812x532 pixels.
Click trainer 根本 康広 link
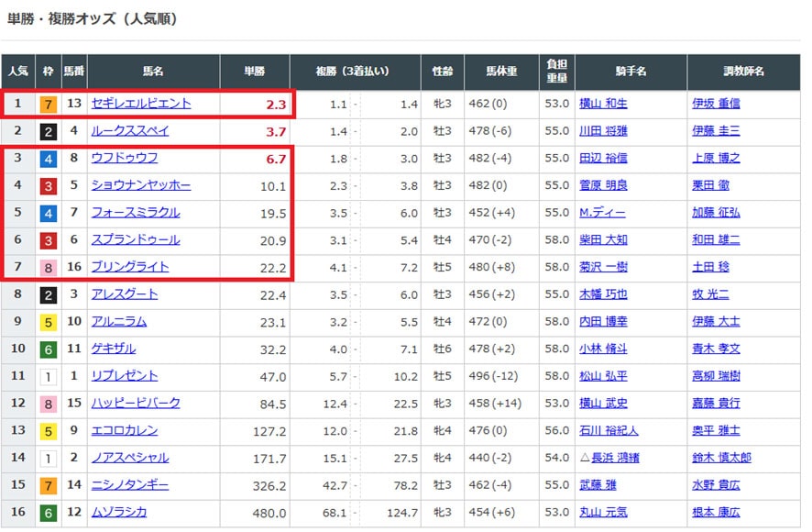(x=716, y=512)
